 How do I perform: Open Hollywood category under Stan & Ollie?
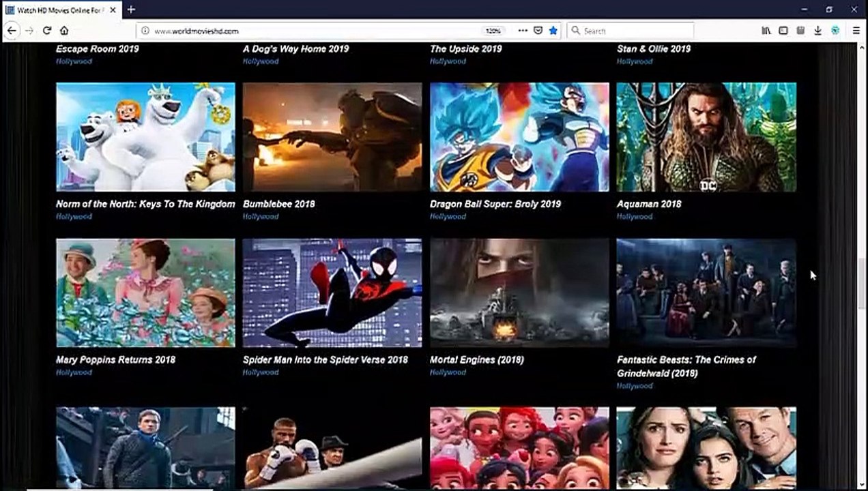pos(635,61)
